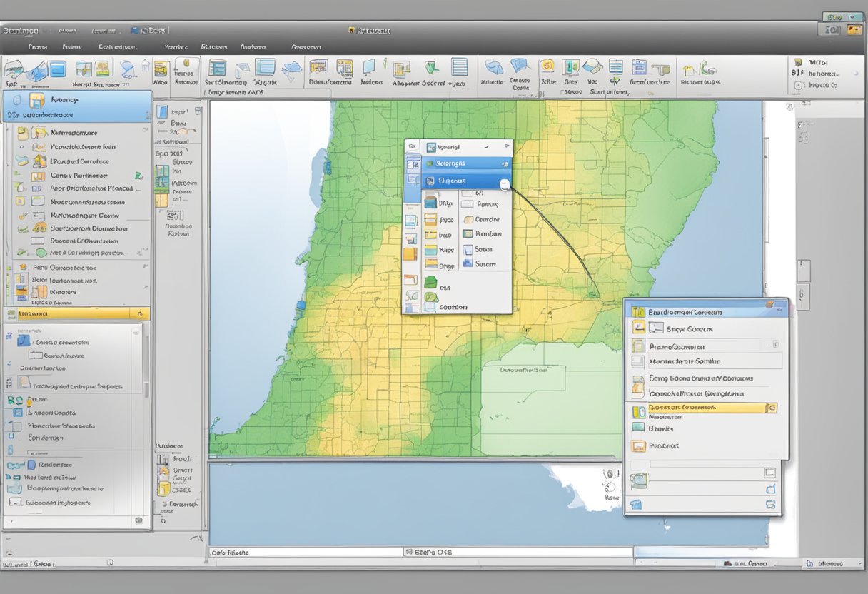Open the lined list icon beside the green funnel

coord(460,67)
